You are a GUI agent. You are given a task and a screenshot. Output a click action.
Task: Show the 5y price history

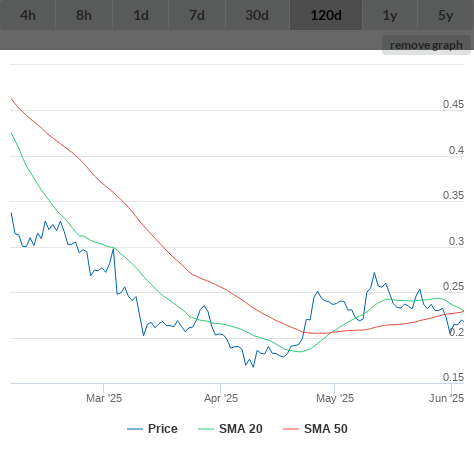coord(446,15)
